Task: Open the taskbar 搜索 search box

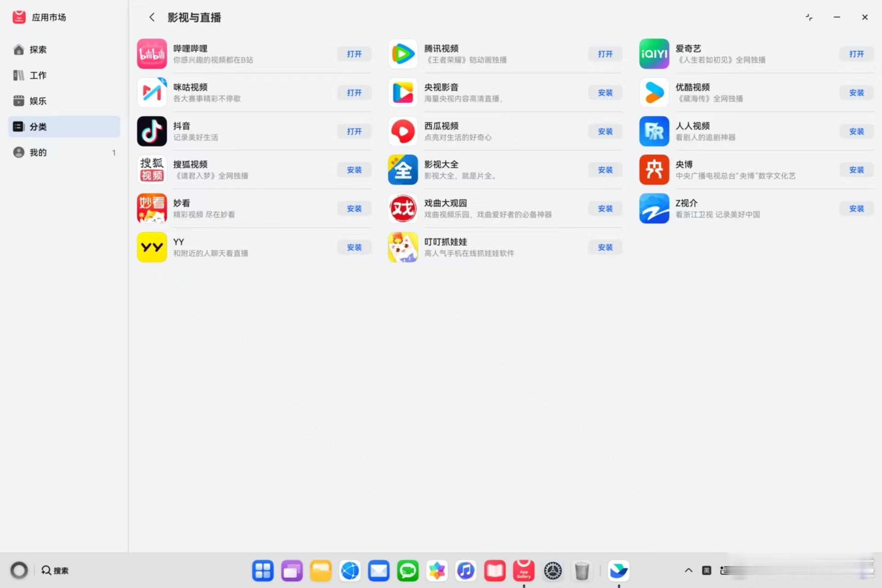Action: tap(55, 571)
